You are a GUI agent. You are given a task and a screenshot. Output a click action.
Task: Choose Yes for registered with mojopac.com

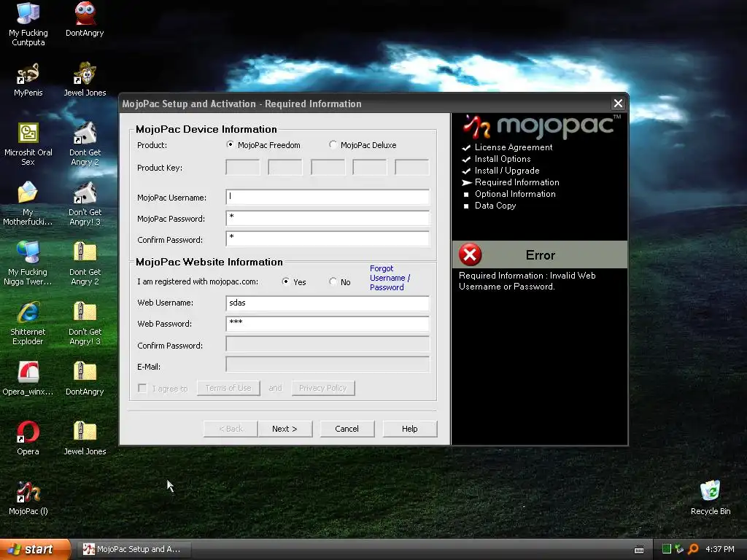click(285, 281)
